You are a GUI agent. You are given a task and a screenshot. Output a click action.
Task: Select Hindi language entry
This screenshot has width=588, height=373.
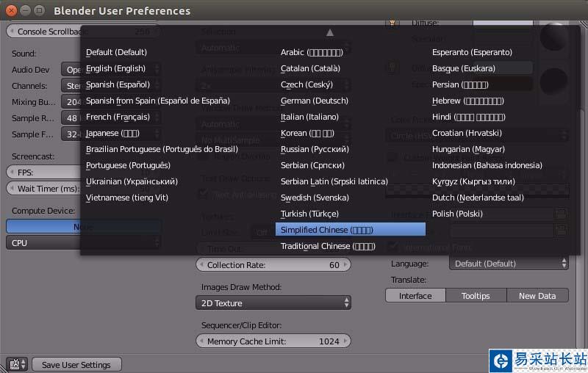click(468, 117)
